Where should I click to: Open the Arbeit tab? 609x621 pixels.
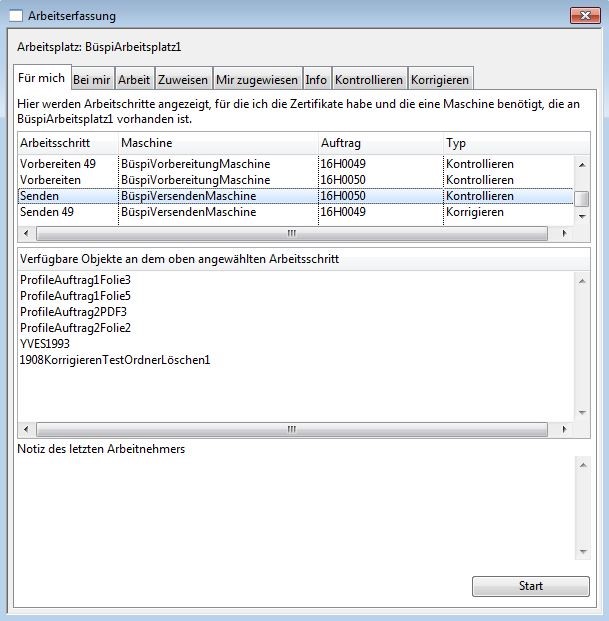133,80
